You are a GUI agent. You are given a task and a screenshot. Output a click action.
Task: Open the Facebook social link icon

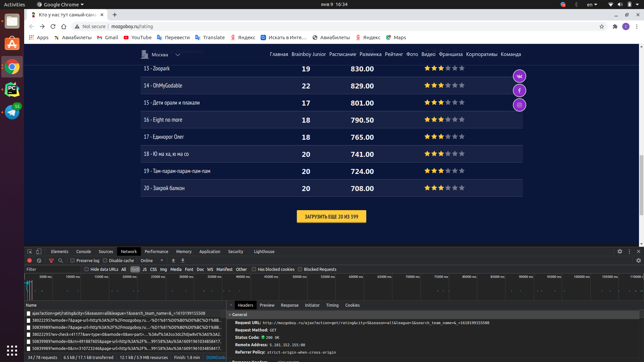pos(519,90)
